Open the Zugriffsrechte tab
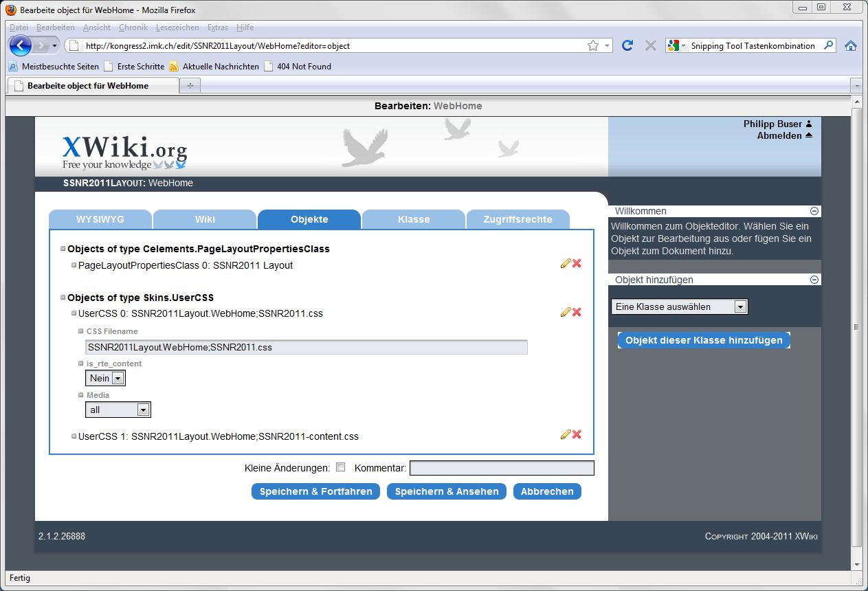Viewport: 868px width, 591px height. (518, 219)
